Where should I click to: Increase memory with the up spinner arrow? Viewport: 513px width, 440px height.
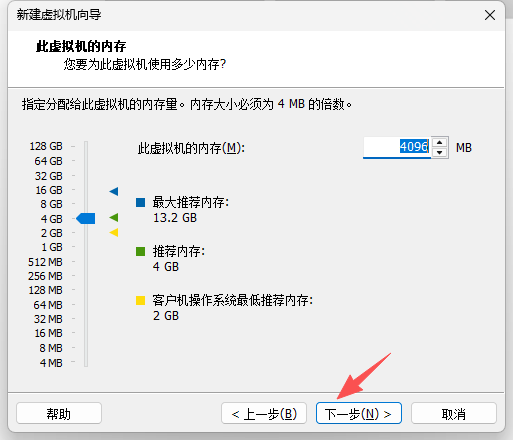point(440,143)
